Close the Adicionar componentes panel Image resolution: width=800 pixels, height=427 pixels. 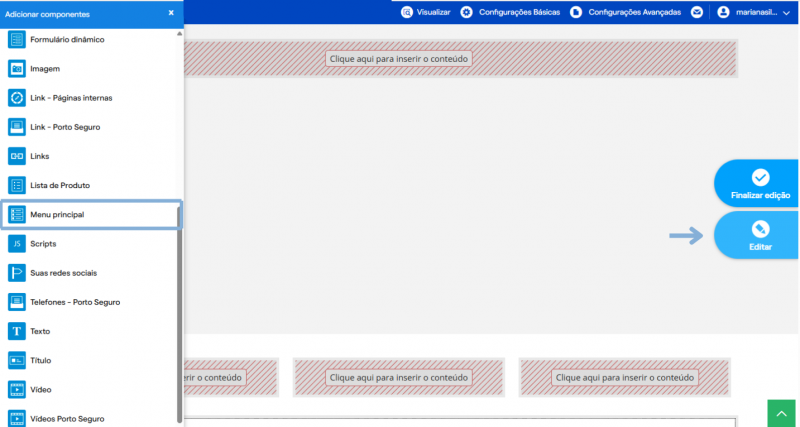[x=171, y=13]
